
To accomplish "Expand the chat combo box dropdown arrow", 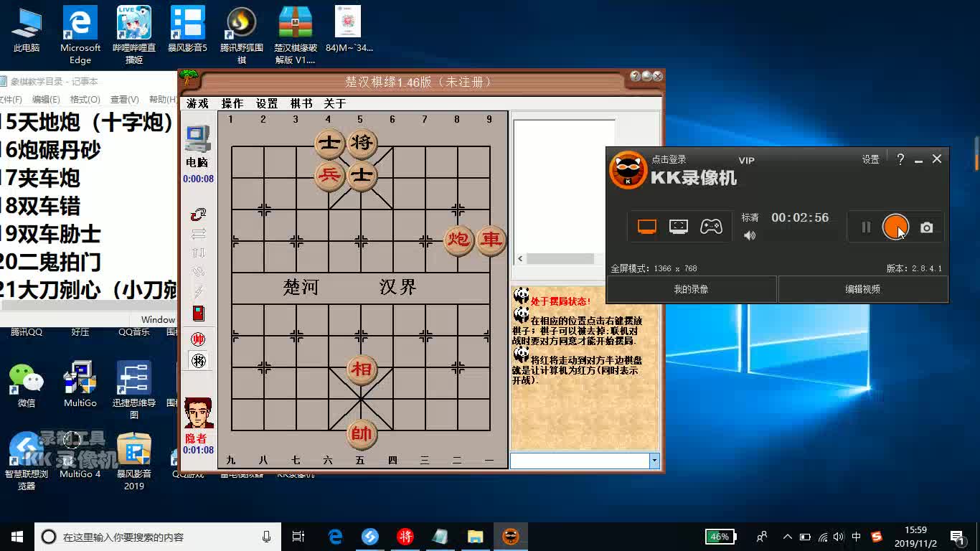I will 654,461.
